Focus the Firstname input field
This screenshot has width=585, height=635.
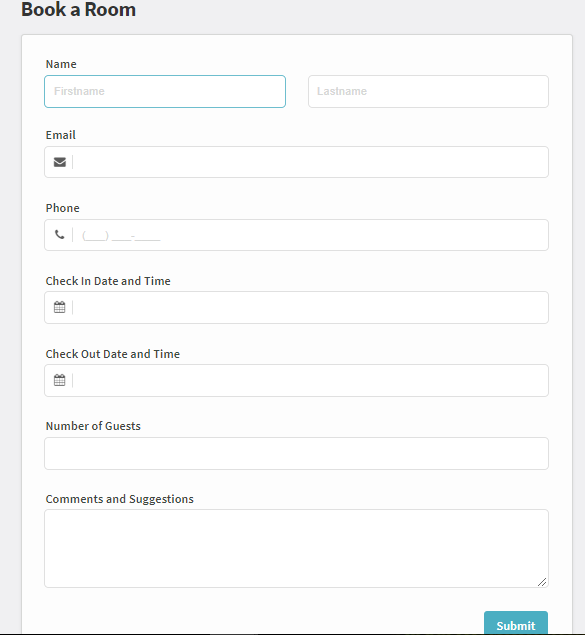[x=165, y=92]
